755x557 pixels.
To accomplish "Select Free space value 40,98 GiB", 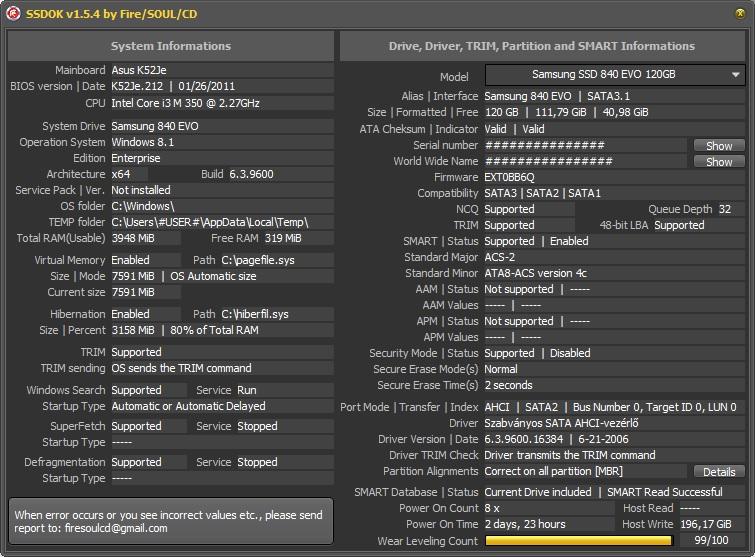I will pos(625,112).
